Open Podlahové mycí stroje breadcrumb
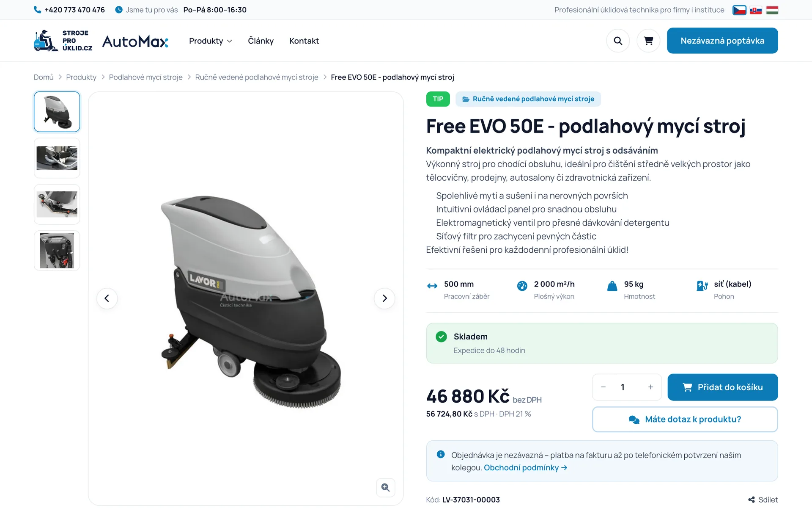 [x=145, y=77]
